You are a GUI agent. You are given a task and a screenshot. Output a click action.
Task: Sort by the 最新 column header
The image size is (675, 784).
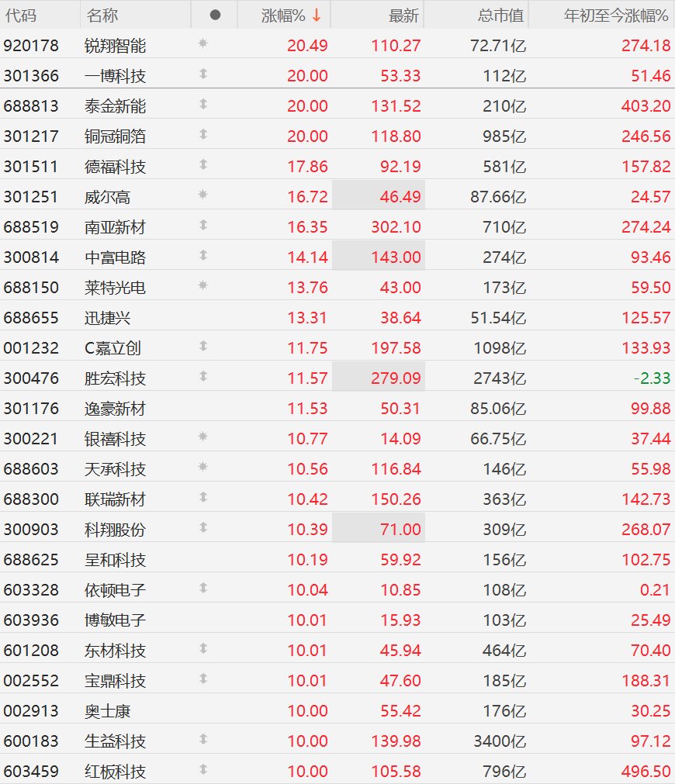pyautogui.click(x=403, y=16)
